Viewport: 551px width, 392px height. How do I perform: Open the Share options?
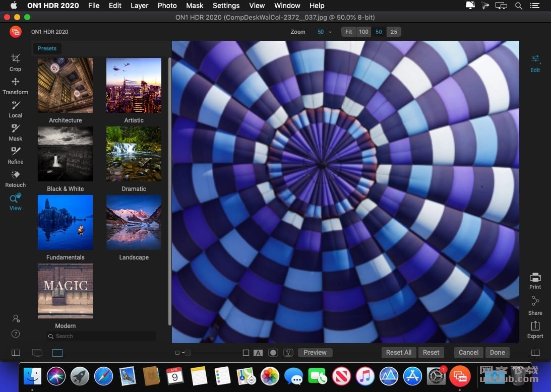(535, 306)
